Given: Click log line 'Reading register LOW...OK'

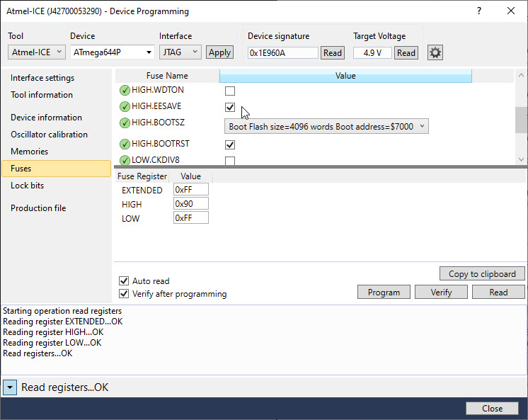Looking at the screenshot, I should pos(52,343).
